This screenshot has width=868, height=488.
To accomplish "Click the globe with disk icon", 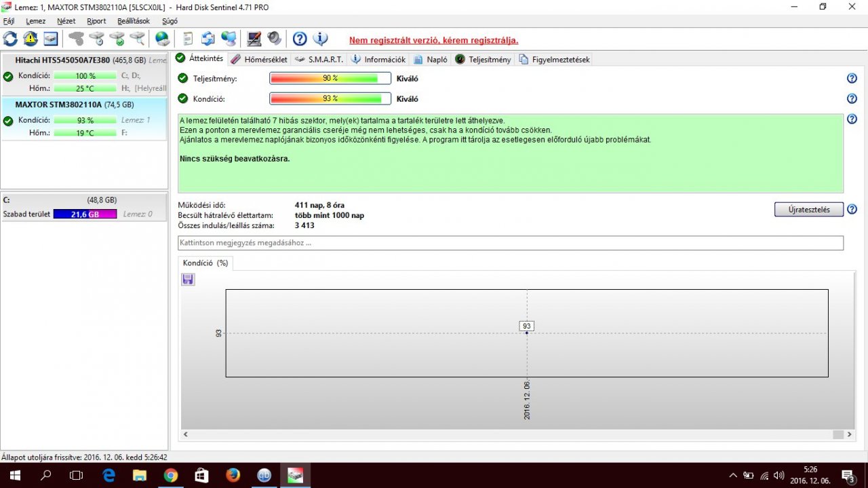I will point(162,39).
